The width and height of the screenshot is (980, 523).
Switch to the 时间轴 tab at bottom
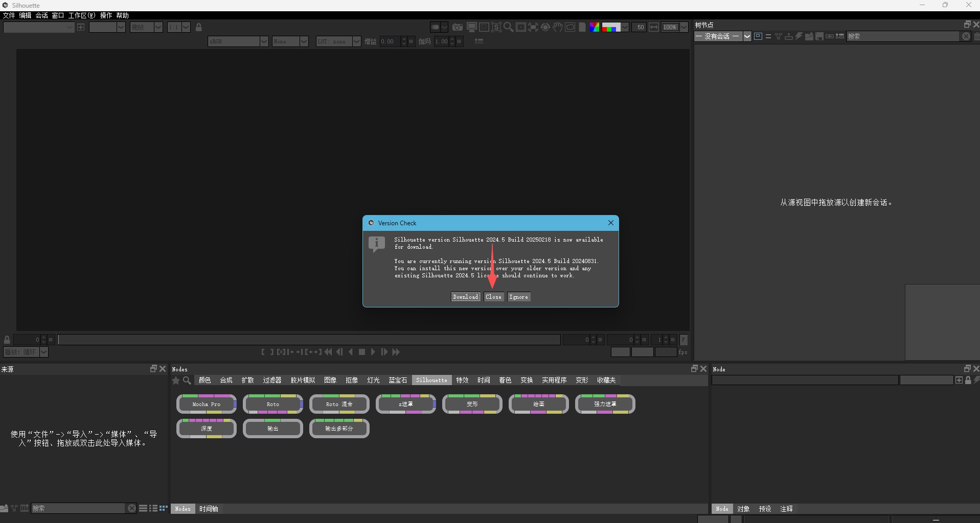[x=209, y=509]
